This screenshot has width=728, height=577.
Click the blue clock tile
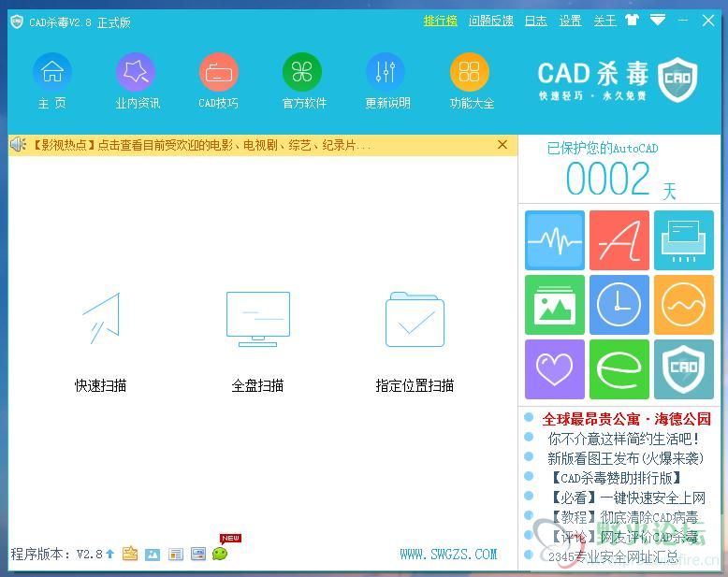pyautogui.click(x=619, y=305)
